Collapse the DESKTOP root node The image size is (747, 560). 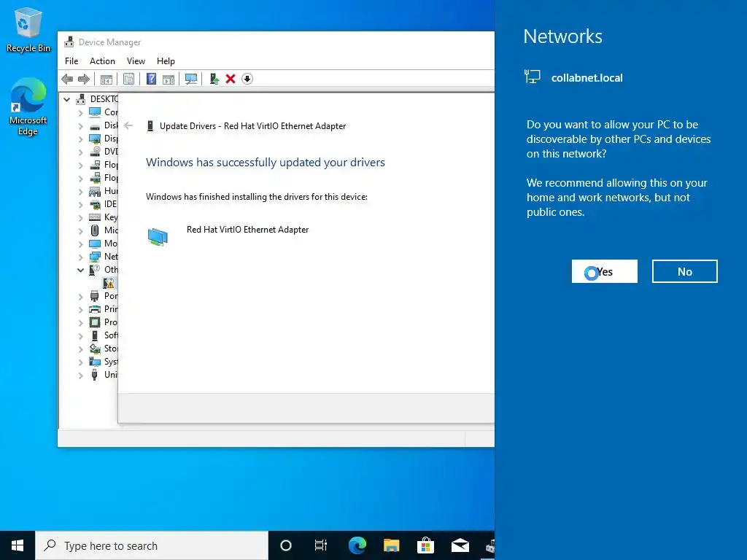(x=66, y=99)
